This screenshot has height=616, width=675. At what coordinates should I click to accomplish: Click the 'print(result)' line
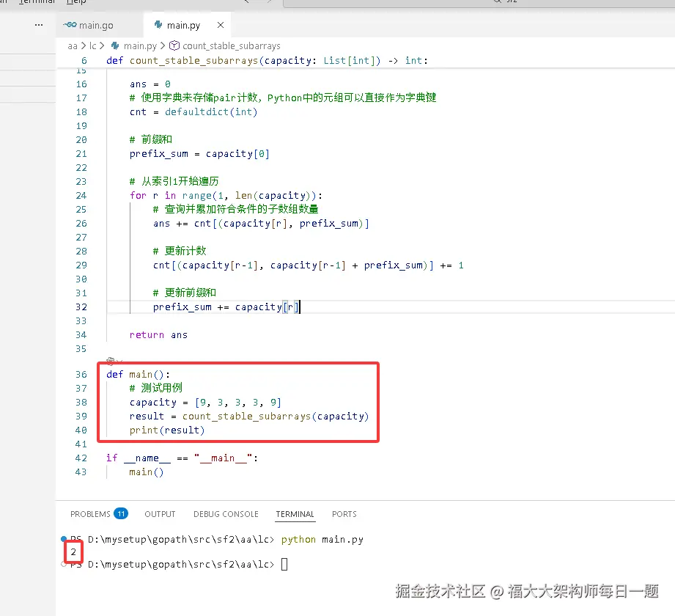[x=167, y=430]
